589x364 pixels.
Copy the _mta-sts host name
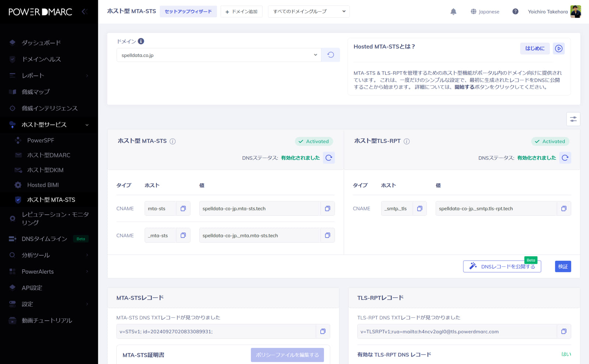tap(183, 235)
